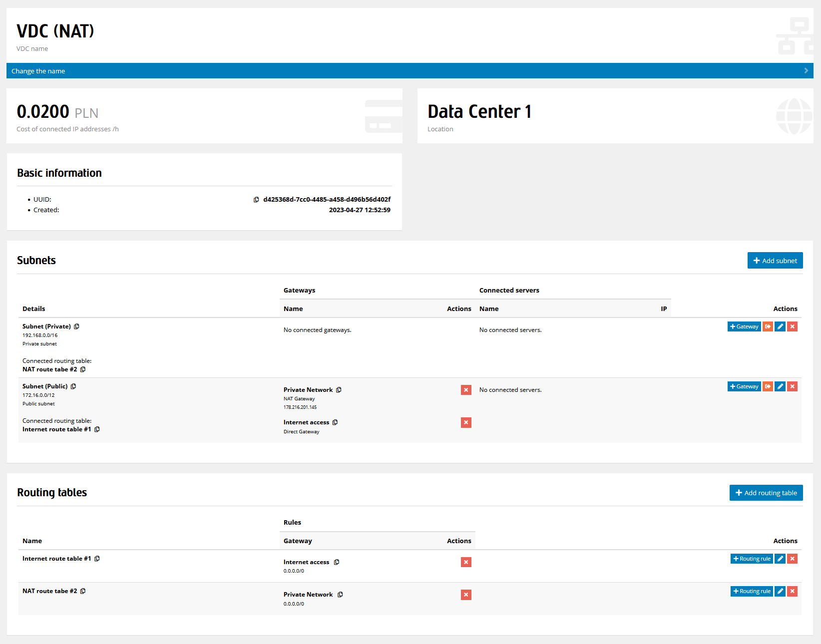Image resolution: width=821 pixels, height=644 pixels.
Task: Click the No connected gateways. message
Action: 317,330
